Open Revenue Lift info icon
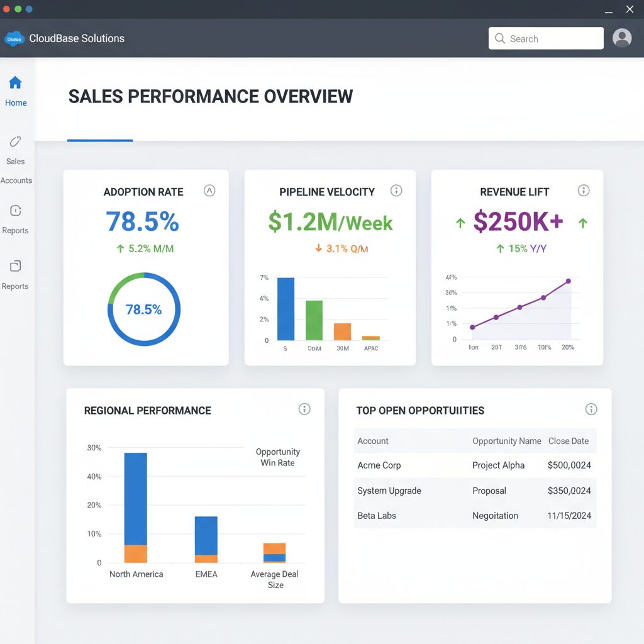Screen dimensions: 644x644 [x=584, y=191]
